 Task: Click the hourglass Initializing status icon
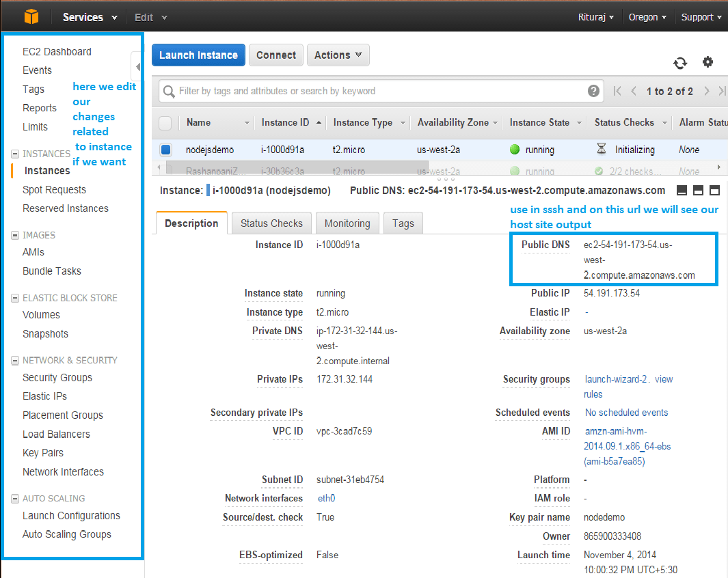point(602,148)
